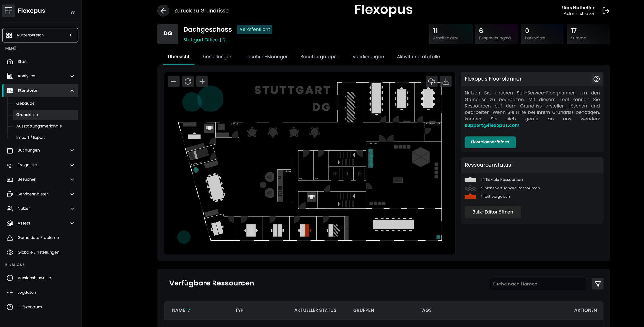
Task: Switch to the Einstellungen tab
Action: pyautogui.click(x=217, y=57)
